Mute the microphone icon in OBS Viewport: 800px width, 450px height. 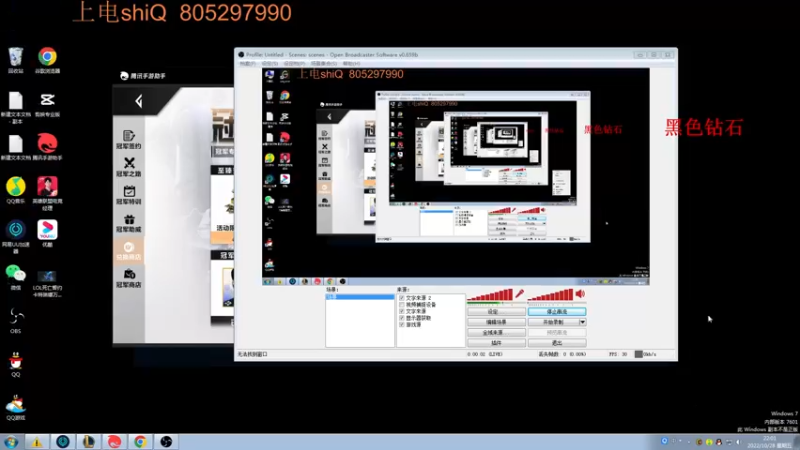(x=519, y=294)
